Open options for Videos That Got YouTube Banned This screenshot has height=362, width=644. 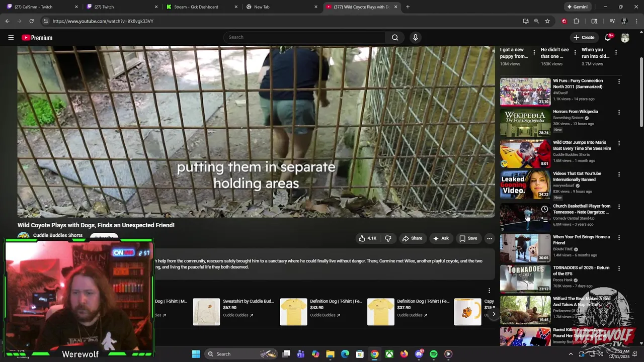point(619,174)
